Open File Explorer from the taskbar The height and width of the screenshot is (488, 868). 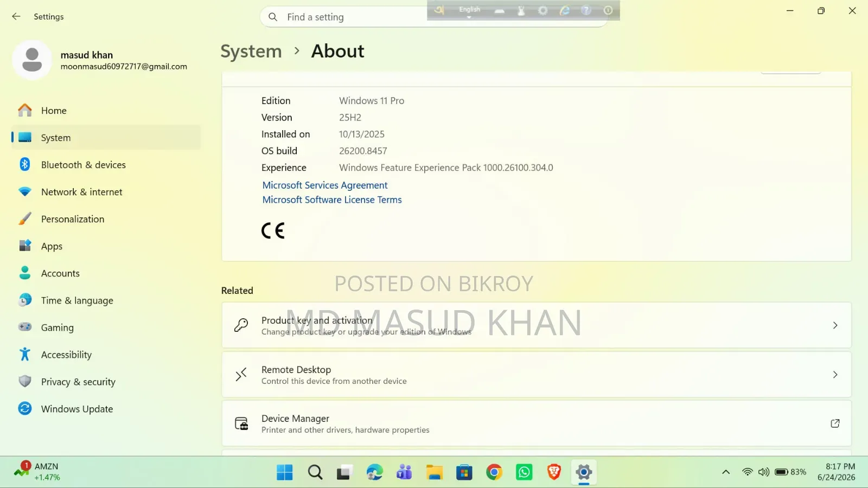click(x=434, y=473)
